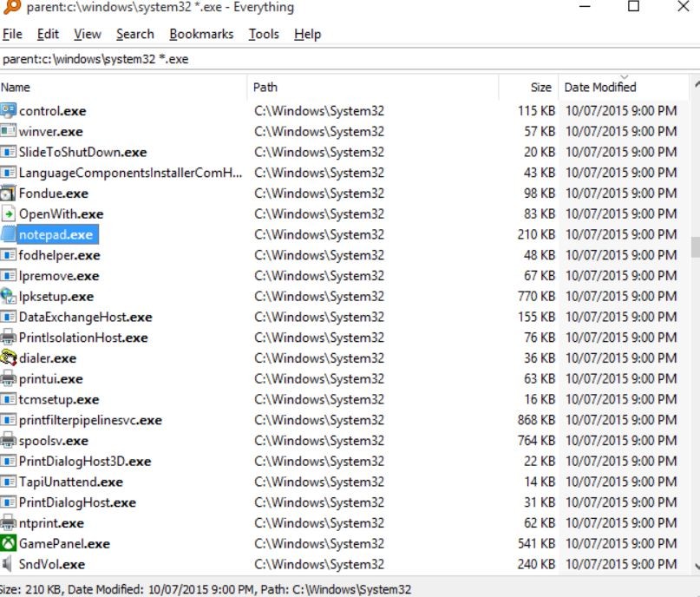Open the View menu
The image size is (700, 597).
click(x=88, y=34)
